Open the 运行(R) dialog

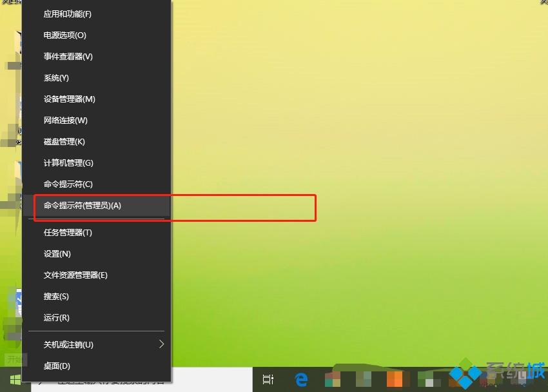click(x=56, y=318)
